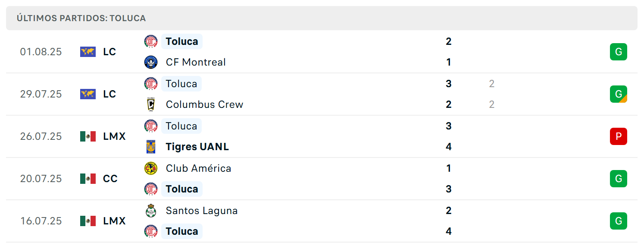Open the CF Montreal team link
The width and height of the screenshot is (644, 249).
coord(196,62)
